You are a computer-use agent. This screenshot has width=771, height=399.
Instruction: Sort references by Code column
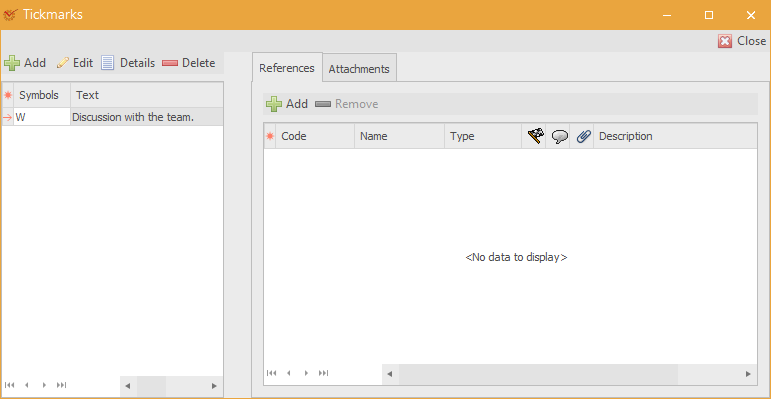[x=315, y=136]
